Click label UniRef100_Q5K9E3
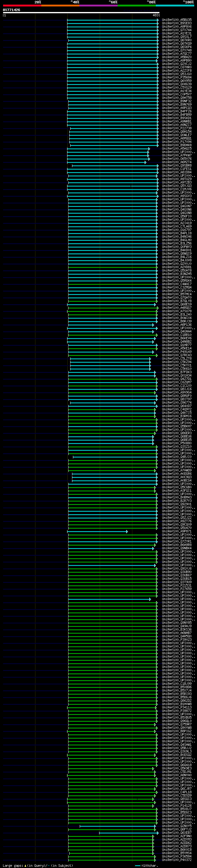The width and height of the screenshot is (197, 868). [x=177, y=768]
